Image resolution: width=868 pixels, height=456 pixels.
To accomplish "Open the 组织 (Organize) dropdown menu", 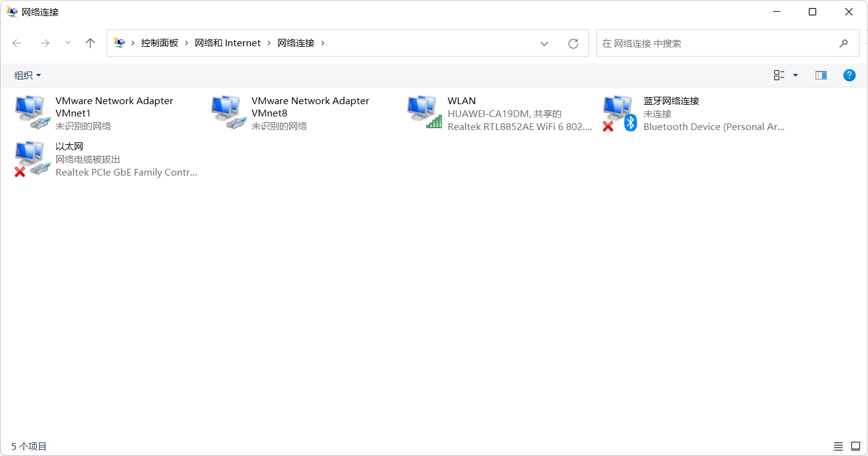I will pyautogui.click(x=28, y=75).
